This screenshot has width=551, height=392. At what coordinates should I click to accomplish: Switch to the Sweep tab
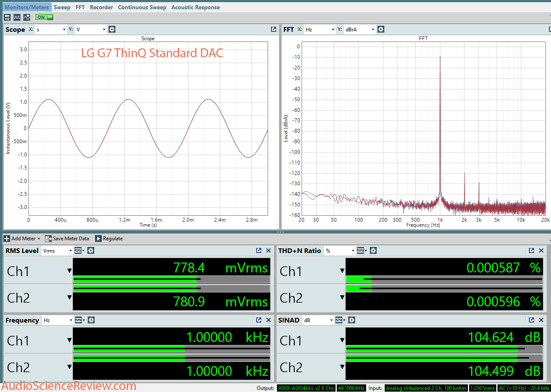[x=62, y=7]
